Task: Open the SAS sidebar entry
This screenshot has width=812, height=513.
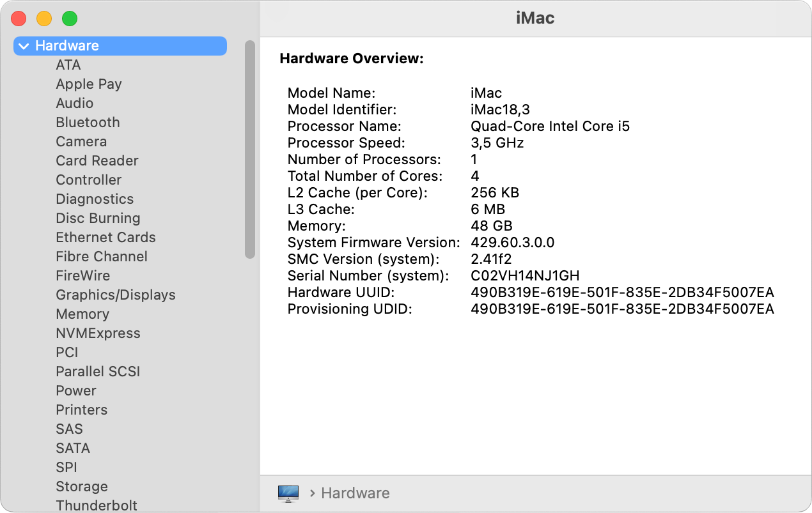Action: pyautogui.click(x=70, y=429)
